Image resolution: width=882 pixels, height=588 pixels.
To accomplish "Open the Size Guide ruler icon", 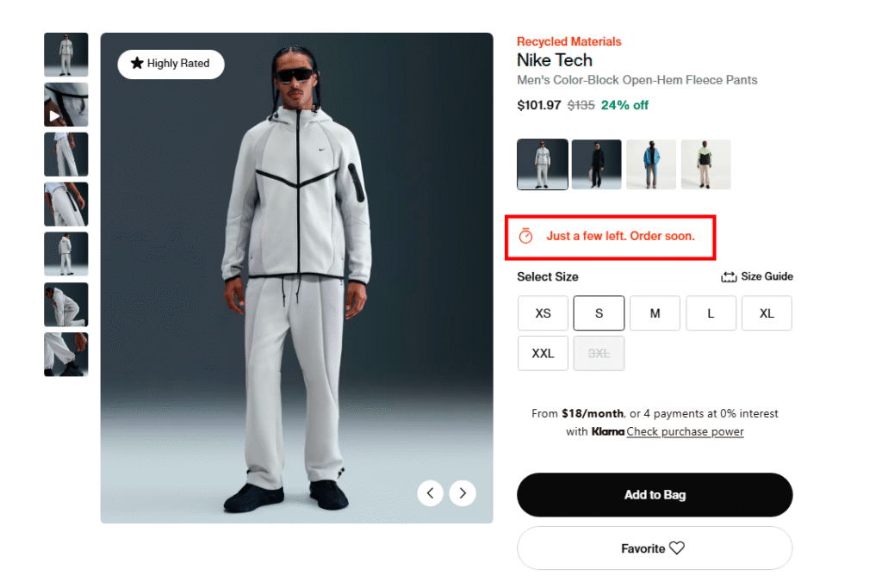I will [729, 277].
